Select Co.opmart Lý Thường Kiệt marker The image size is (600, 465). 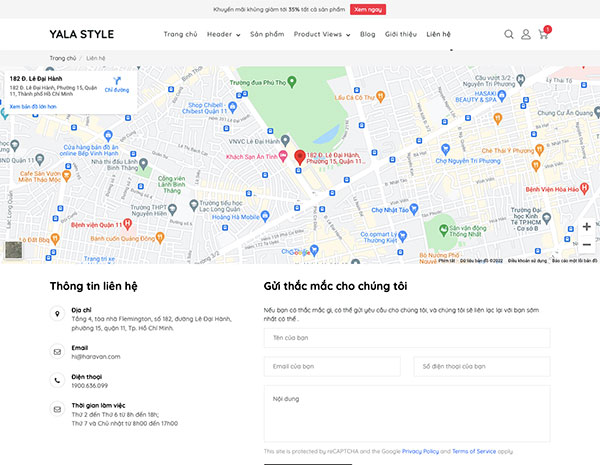click(402, 237)
